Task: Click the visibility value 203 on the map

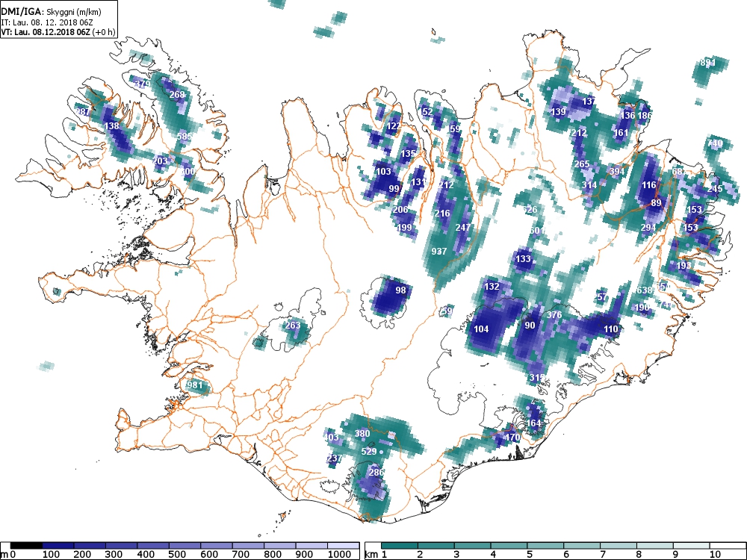Action: pos(160,161)
